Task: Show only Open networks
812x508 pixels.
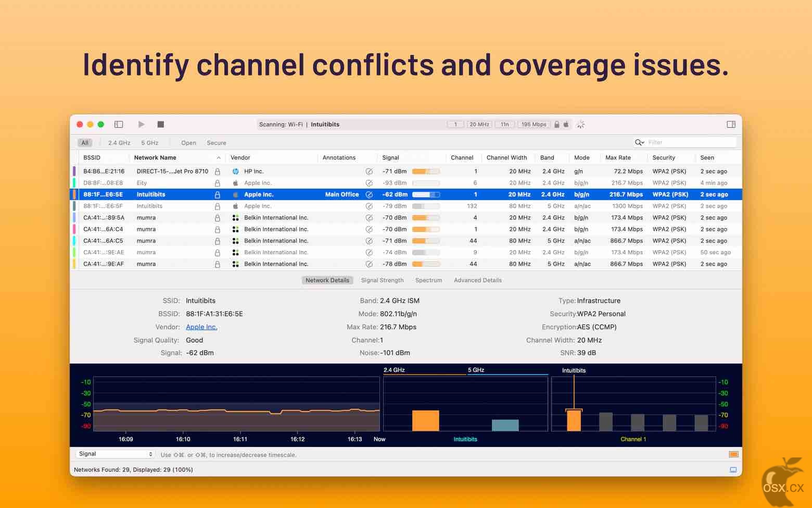Action: 188,143
